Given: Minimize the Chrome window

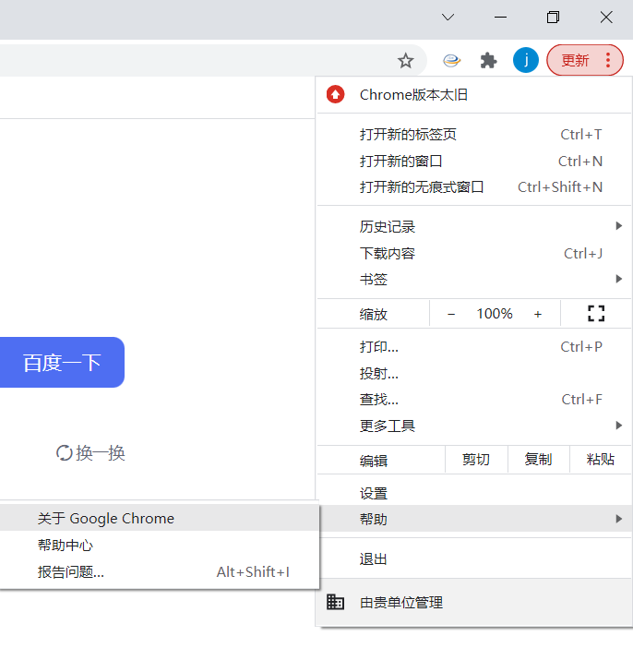Looking at the screenshot, I should click(x=500, y=18).
